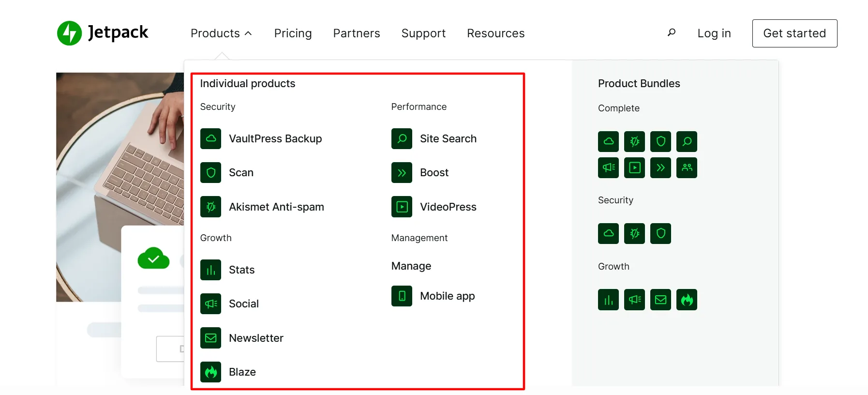
Task: Open the Stats product link
Action: [241, 270]
